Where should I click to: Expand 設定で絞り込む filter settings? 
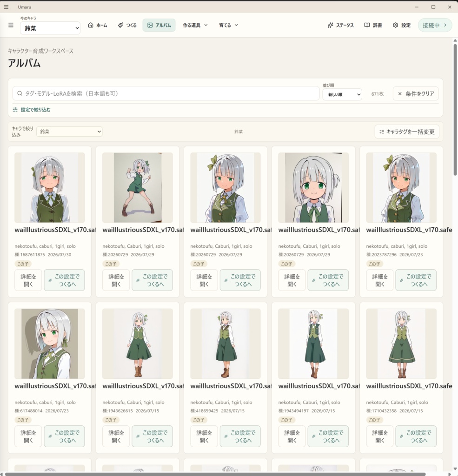pos(32,110)
